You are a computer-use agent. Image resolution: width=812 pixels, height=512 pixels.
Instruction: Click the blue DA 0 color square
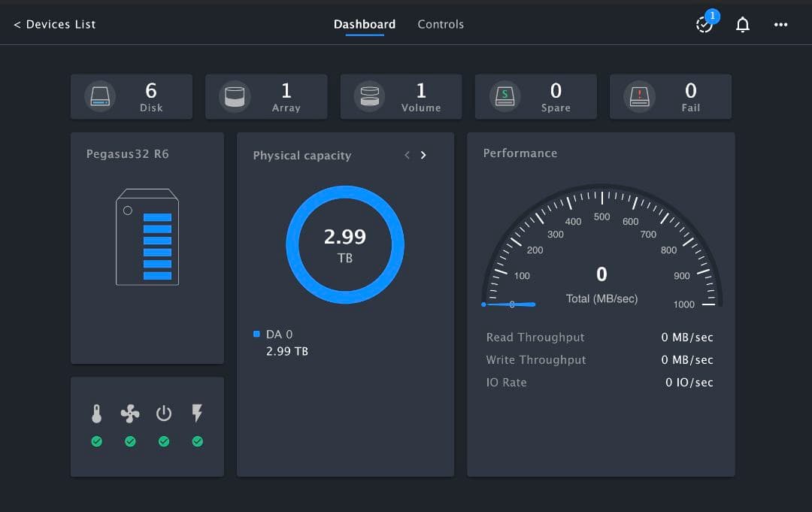[x=257, y=334]
